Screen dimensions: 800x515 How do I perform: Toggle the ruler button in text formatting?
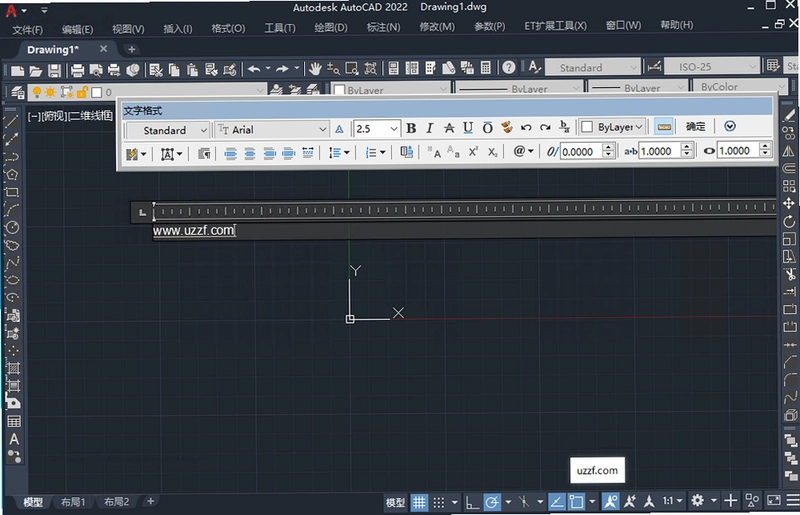tap(664, 127)
